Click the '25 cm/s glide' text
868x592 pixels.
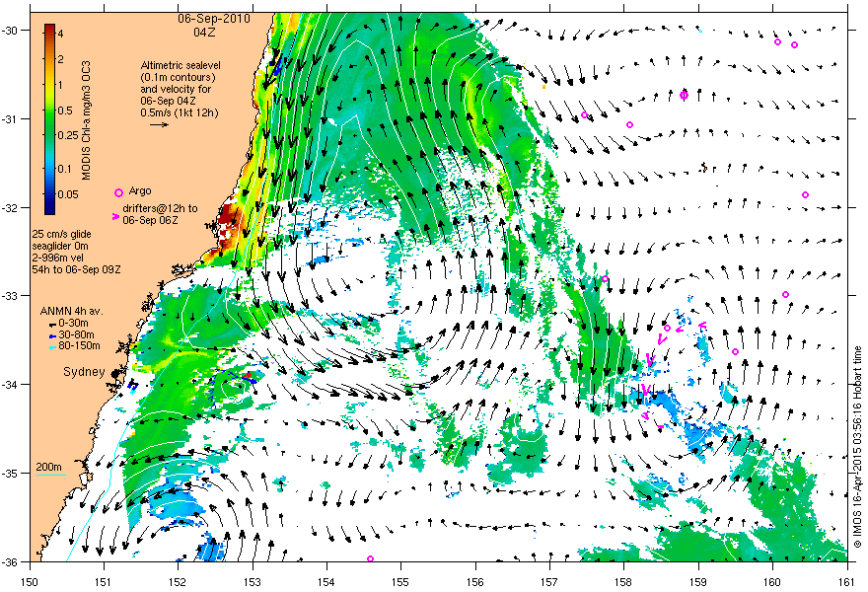pyautogui.click(x=61, y=234)
